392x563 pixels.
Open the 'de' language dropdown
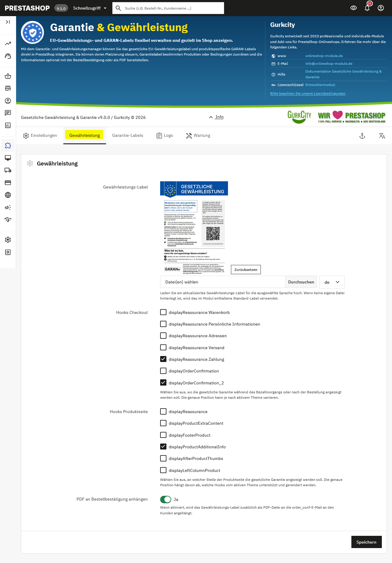pyautogui.click(x=332, y=282)
